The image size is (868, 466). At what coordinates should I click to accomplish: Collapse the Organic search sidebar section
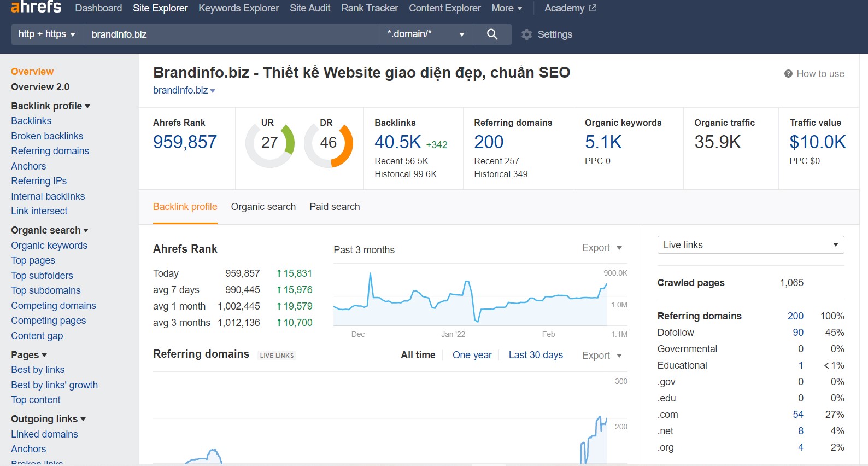pos(50,230)
